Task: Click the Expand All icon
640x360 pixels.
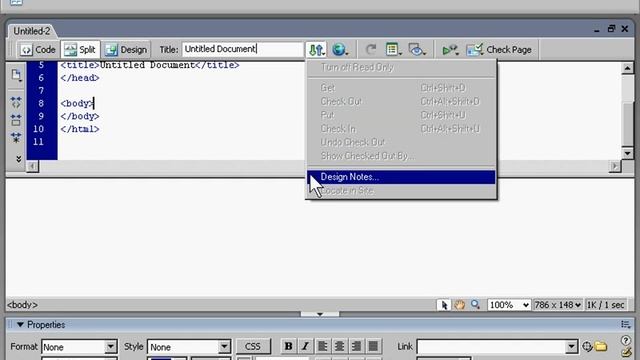Action: (x=16, y=138)
